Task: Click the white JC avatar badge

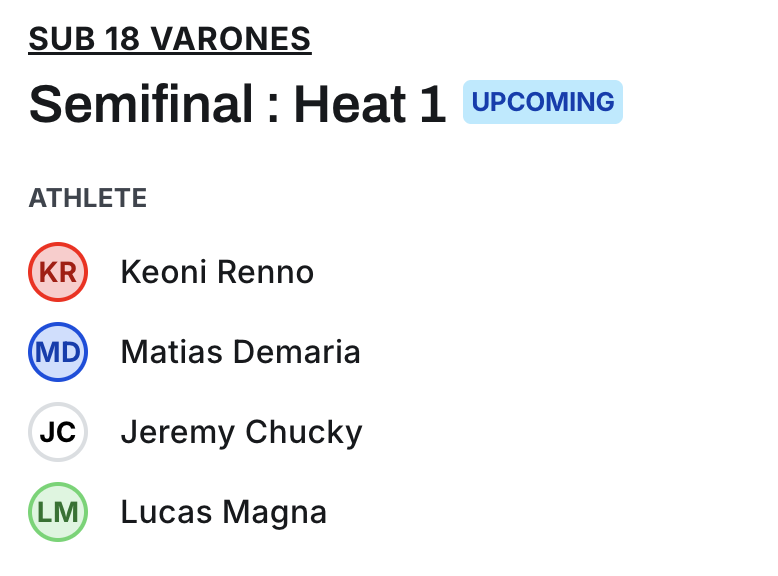Action: point(58,432)
